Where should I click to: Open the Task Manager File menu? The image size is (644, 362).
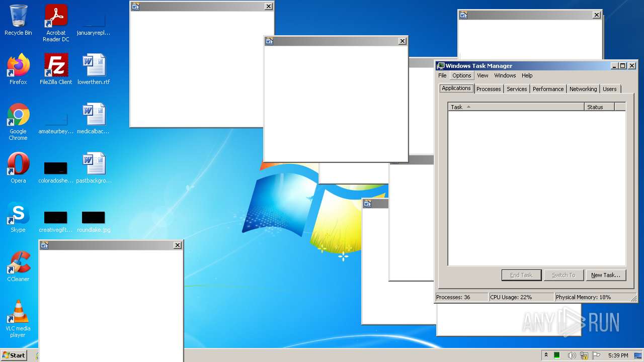click(x=442, y=75)
